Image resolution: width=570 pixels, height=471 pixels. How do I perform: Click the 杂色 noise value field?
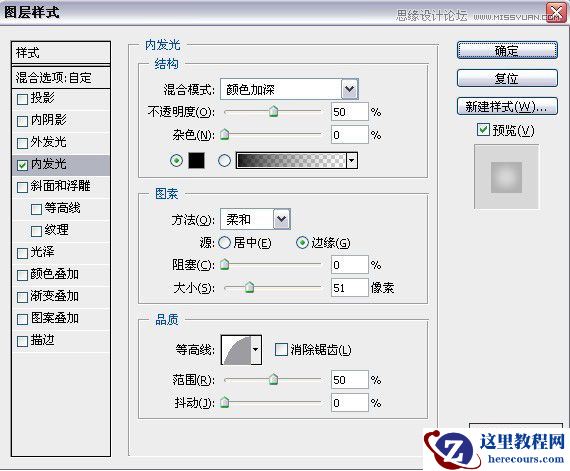(x=350, y=135)
